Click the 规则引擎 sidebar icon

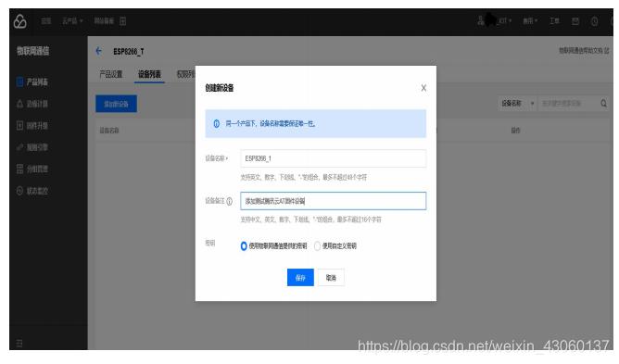(19, 147)
